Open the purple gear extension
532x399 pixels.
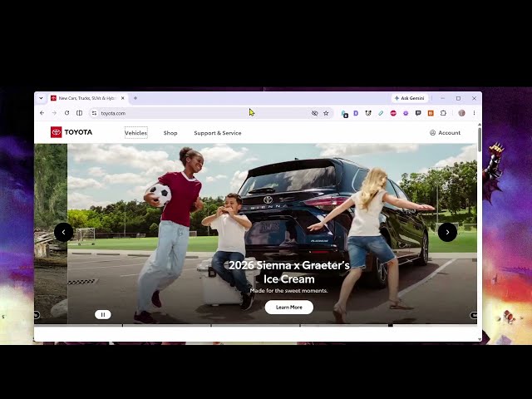[x=406, y=113]
